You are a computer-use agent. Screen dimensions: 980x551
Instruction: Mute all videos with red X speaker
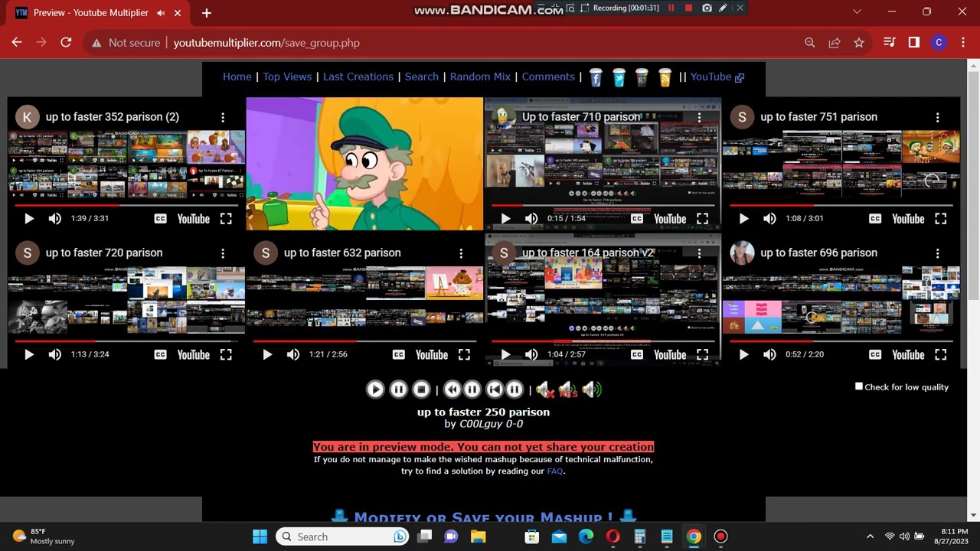[545, 390]
